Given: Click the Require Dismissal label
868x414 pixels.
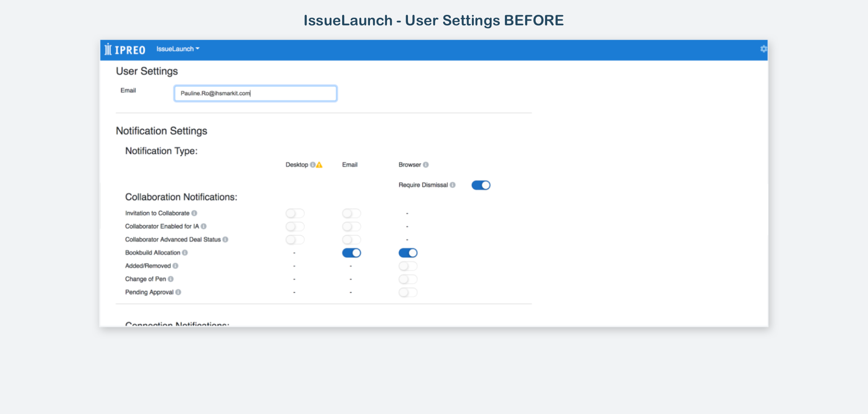Looking at the screenshot, I should pyautogui.click(x=423, y=185).
